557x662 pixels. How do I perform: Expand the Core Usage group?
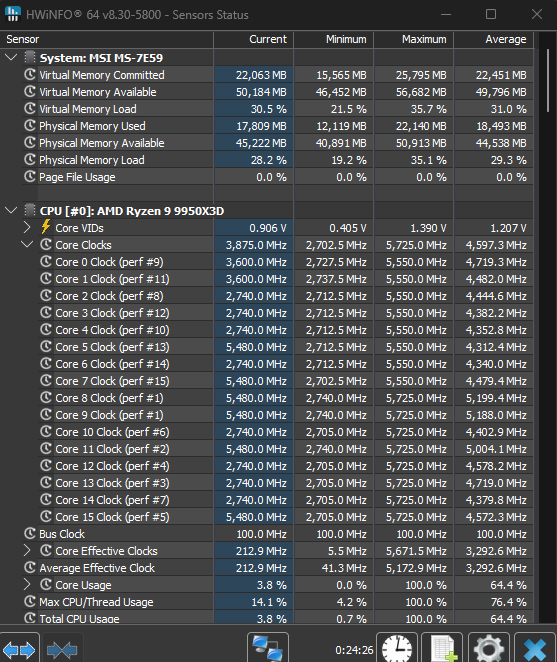pyautogui.click(x=27, y=585)
